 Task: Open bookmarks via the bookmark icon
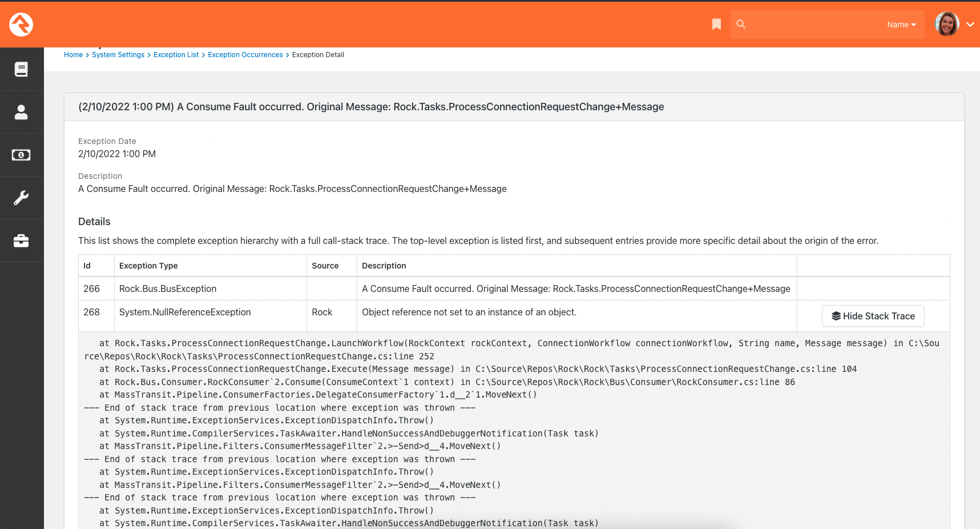(716, 24)
